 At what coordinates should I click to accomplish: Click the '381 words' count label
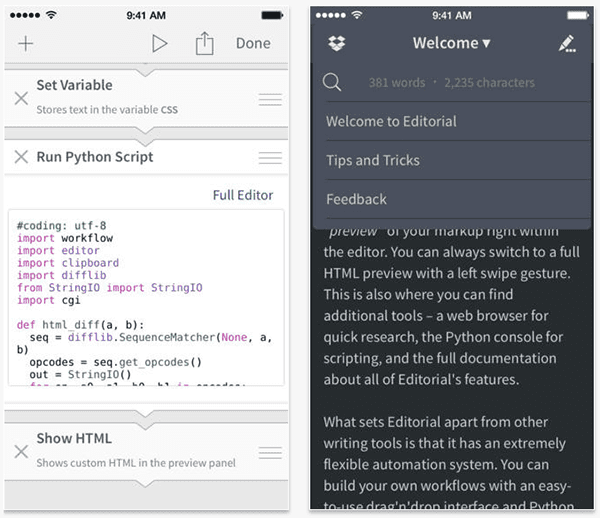pos(397,83)
